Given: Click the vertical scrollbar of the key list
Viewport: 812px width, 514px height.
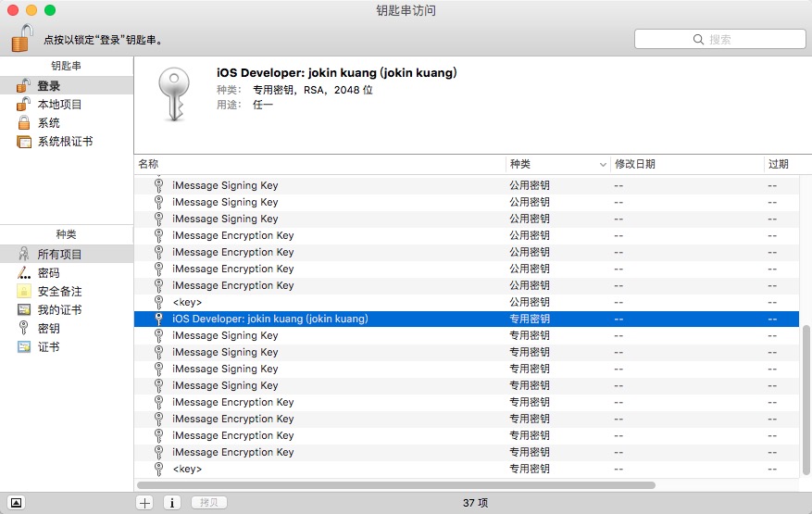Looking at the screenshot, I should (x=806, y=400).
